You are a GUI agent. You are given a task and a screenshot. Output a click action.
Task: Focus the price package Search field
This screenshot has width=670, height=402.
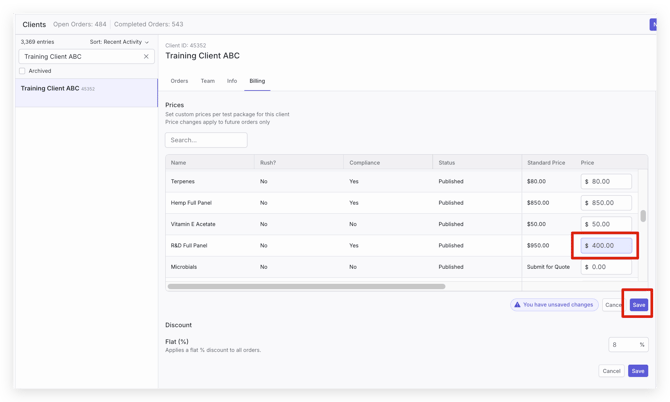[x=206, y=140]
